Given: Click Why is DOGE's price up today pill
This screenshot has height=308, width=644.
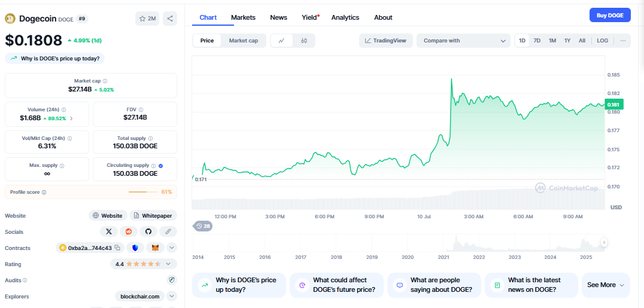Looking at the screenshot, I should (x=54, y=59).
